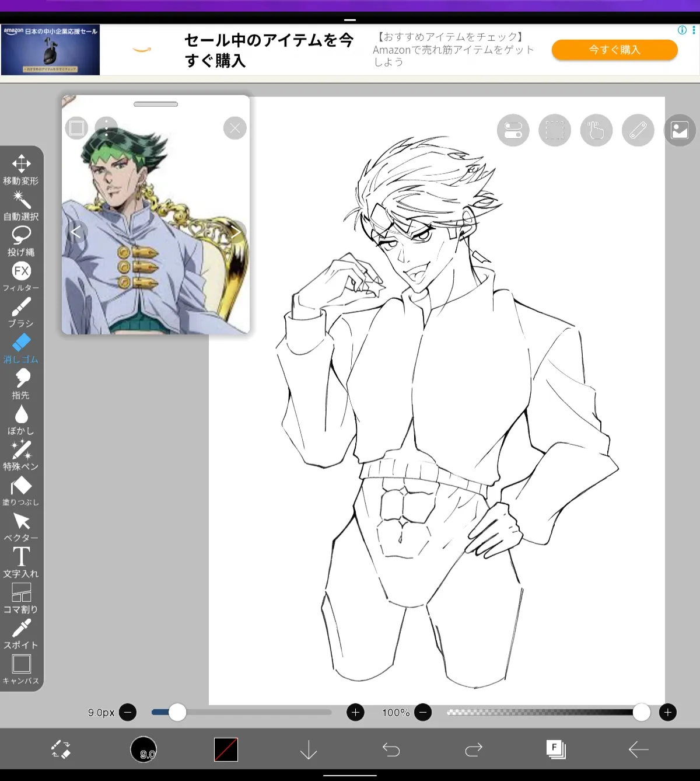
Task: Open the reference panel three-dot menu
Action: (106, 128)
